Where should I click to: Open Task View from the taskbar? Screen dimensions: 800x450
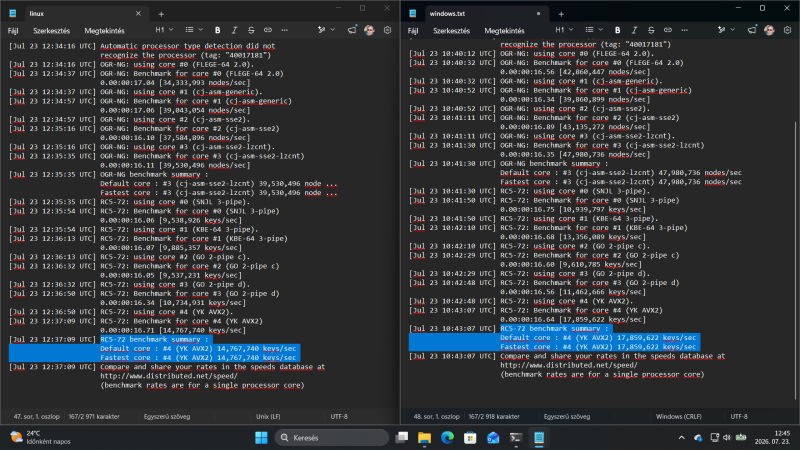pos(402,438)
